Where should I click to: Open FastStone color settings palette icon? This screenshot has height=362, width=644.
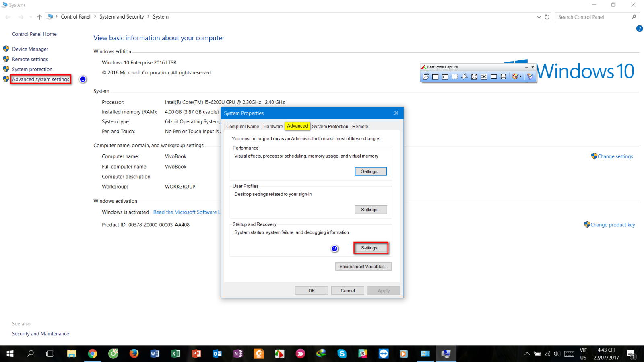pyautogui.click(x=516, y=76)
